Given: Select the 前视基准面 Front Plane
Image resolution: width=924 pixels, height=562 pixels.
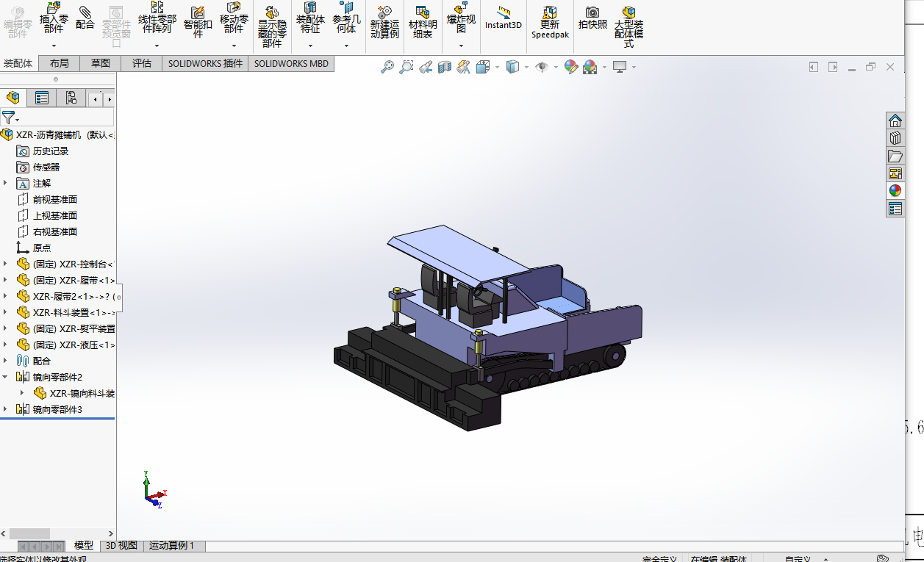Looking at the screenshot, I should tap(47, 199).
